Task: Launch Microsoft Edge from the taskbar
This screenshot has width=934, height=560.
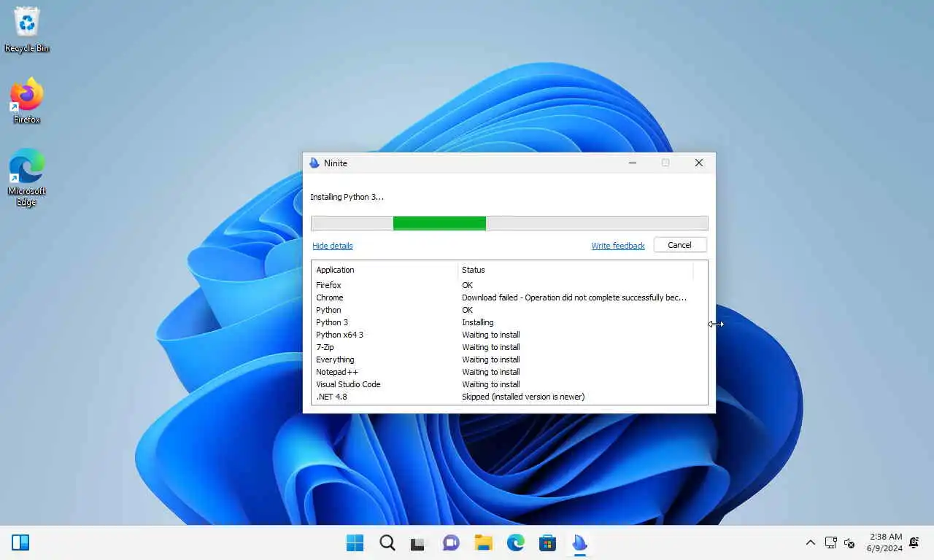Action: click(x=516, y=542)
